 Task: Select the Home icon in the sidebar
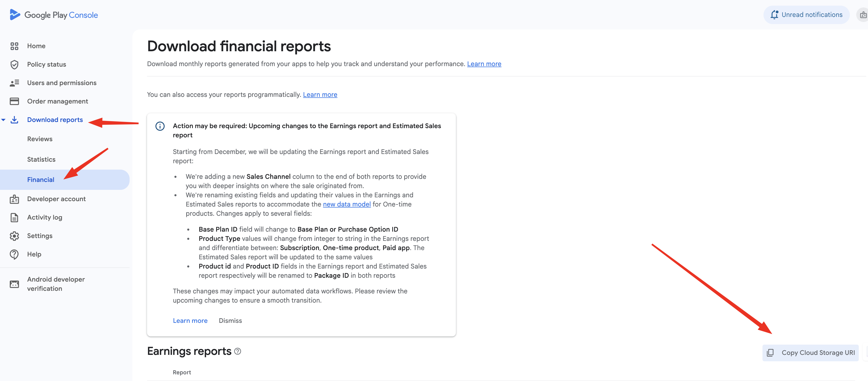[x=14, y=46]
